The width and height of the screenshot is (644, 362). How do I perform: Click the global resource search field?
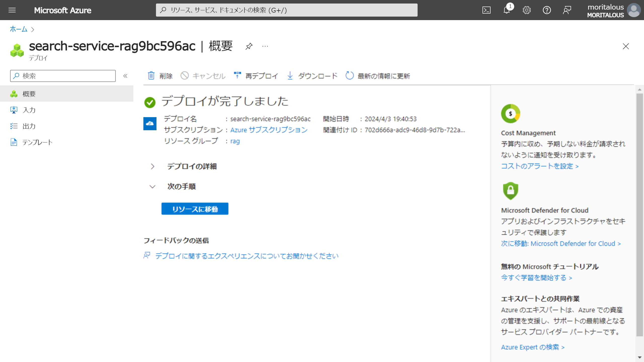pos(286,10)
